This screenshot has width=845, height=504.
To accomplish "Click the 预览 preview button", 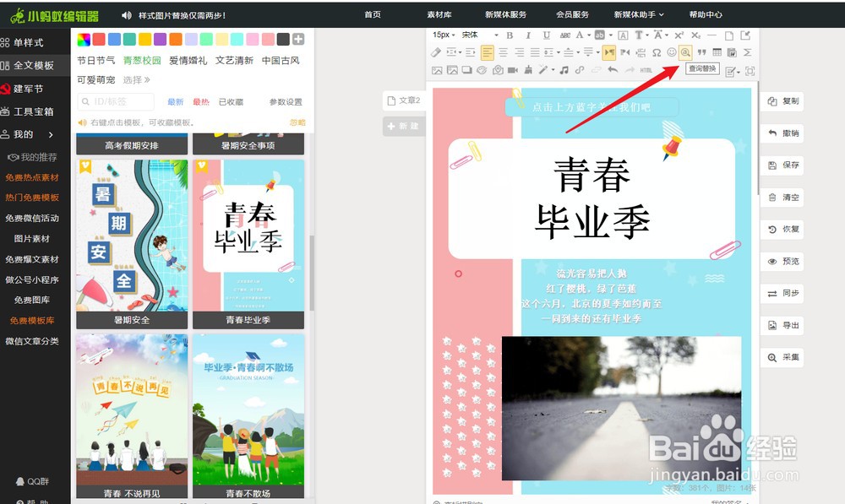I will point(782,261).
